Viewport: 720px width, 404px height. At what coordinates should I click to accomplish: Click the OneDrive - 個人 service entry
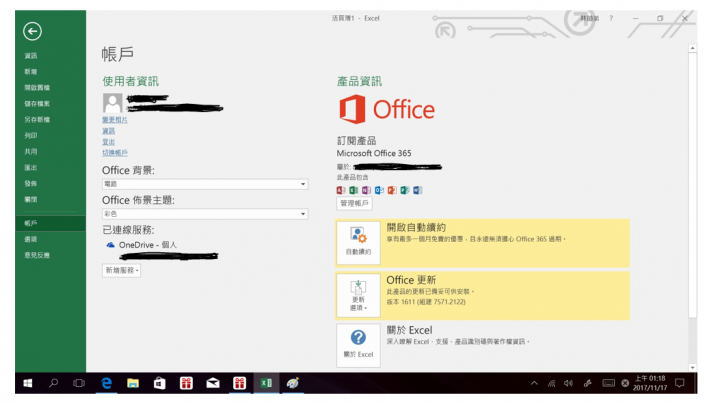141,245
